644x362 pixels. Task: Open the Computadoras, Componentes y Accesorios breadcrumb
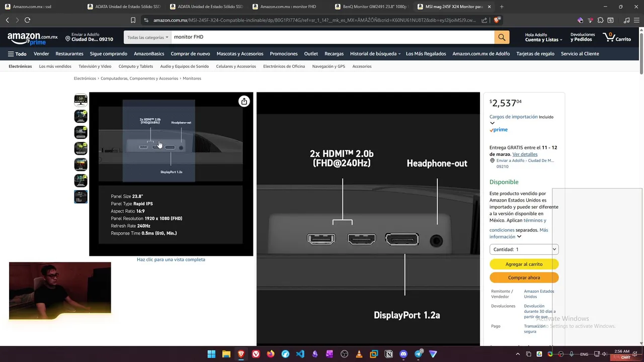(x=139, y=78)
